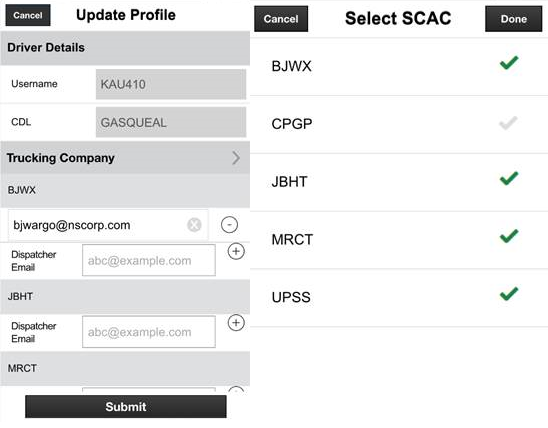This screenshot has height=428, width=548.
Task: Toggle the UPSS checkmark
Action: point(509,294)
